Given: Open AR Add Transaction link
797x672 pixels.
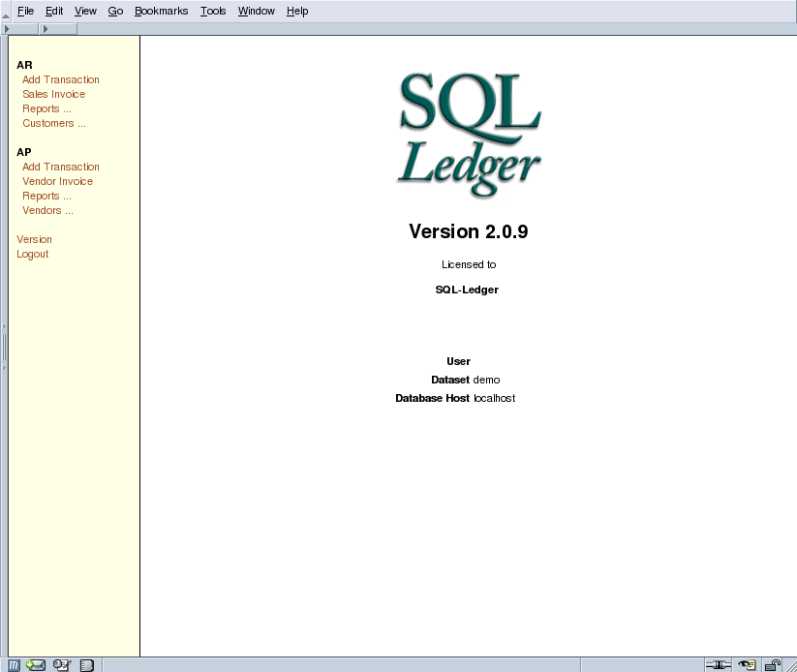Looking at the screenshot, I should [61, 79].
